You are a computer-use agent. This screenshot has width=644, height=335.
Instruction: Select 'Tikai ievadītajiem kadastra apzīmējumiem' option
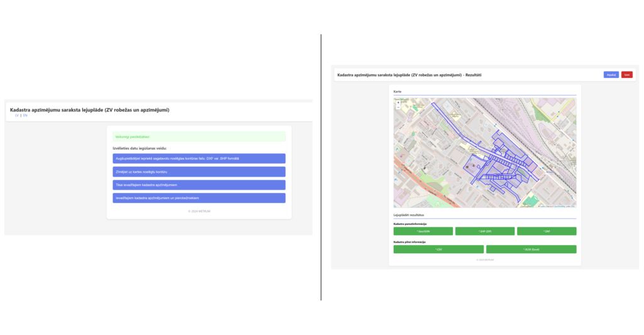199,185
